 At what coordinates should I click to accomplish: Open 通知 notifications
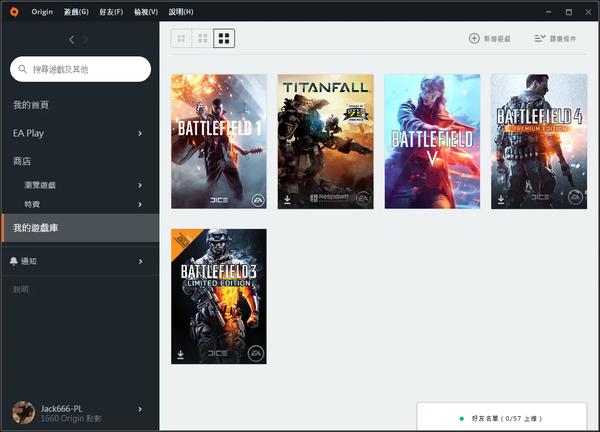pos(29,261)
